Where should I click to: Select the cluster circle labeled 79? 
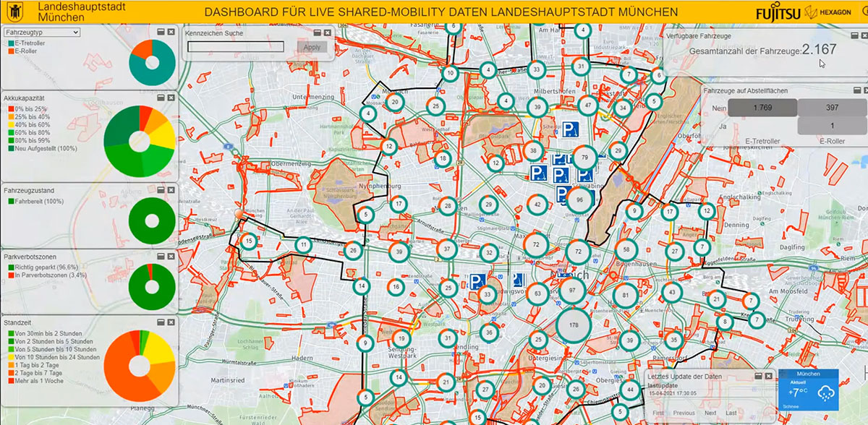(584, 158)
